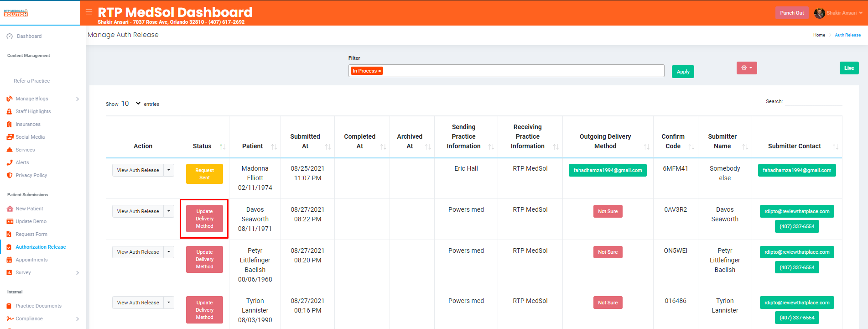Click the New Patient icon
This screenshot has height=329, width=868.
click(10, 209)
